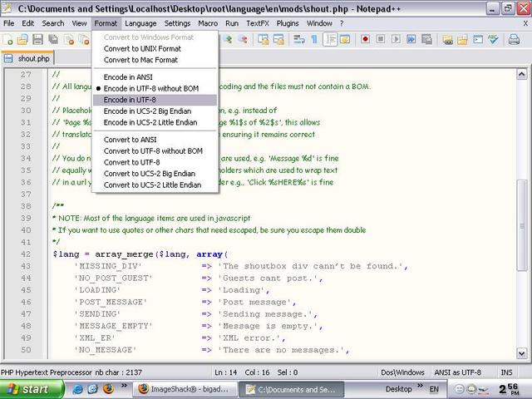The height and width of the screenshot is (399, 532).
Task: Click the Zoom Out toolbar icon
Action: pos(243,40)
